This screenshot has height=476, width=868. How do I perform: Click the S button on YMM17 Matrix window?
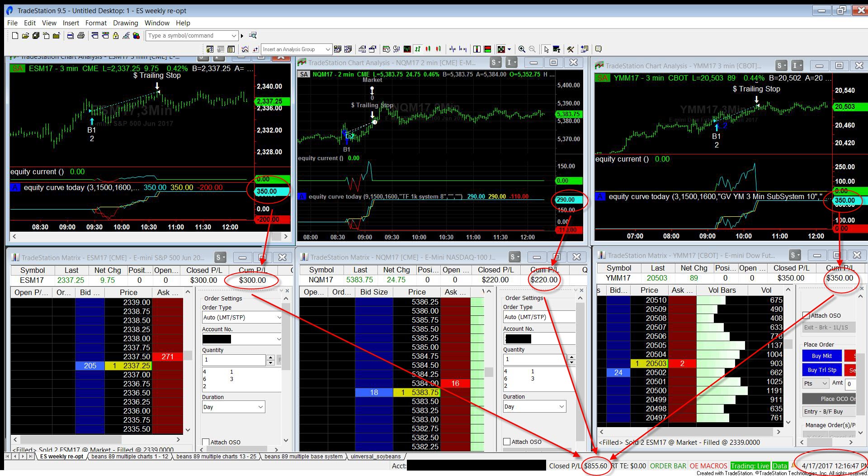(794, 255)
